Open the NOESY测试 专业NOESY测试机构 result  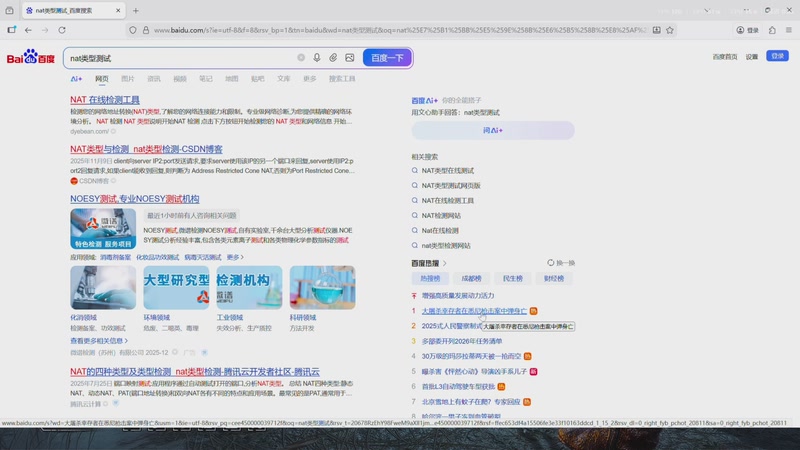point(135,198)
